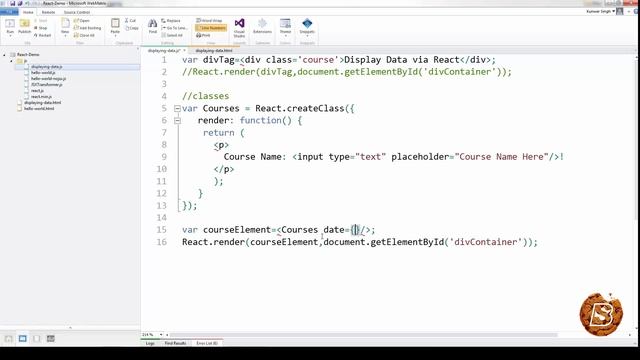Click the editor horizontal scrollbar
The width and height of the screenshot is (640, 360).
[x=363, y=335]
